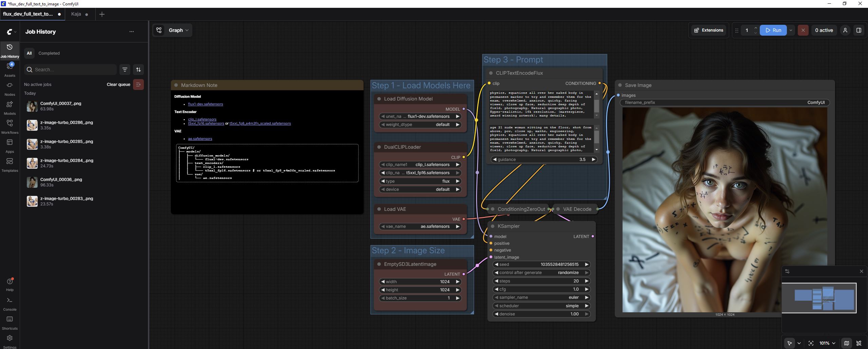Open the clip_name1 selector
868x349 pixels.
[420, 165]
